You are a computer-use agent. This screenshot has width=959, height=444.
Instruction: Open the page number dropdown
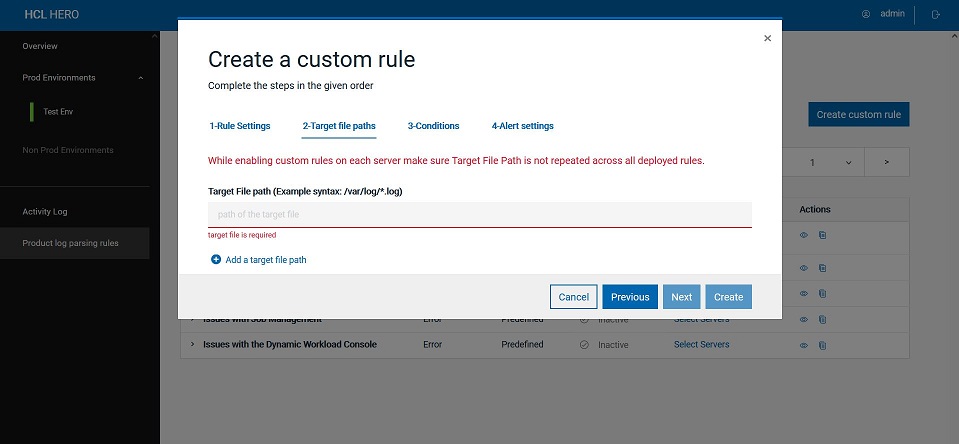coord(848,162)
